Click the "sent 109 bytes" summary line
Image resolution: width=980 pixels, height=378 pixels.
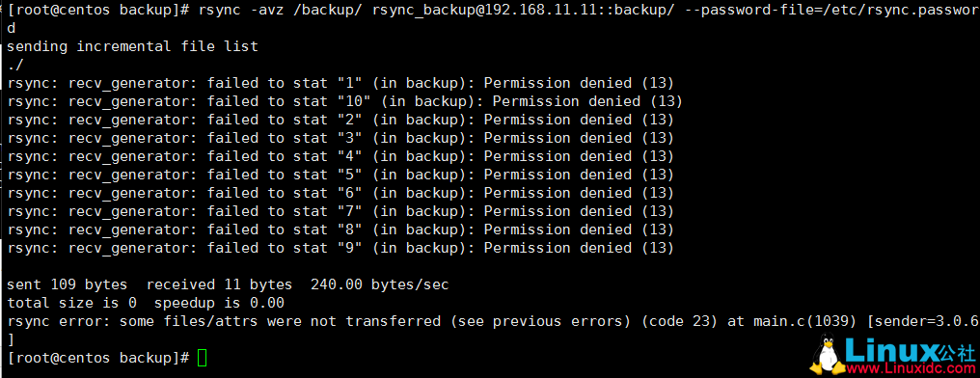pos(228,284)
